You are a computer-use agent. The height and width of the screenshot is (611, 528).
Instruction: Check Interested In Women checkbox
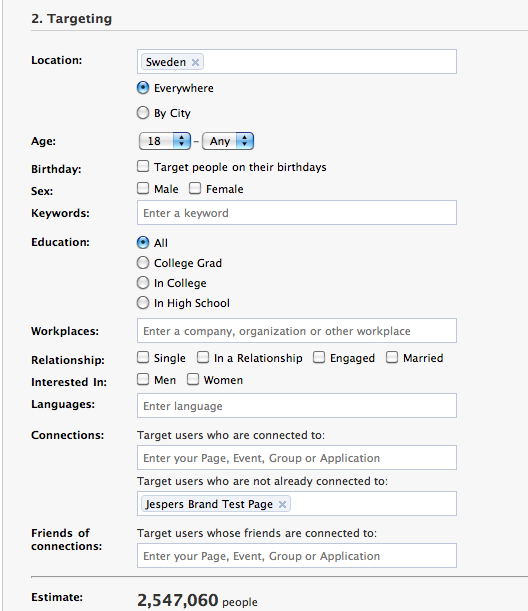click(x=193, y=379)
